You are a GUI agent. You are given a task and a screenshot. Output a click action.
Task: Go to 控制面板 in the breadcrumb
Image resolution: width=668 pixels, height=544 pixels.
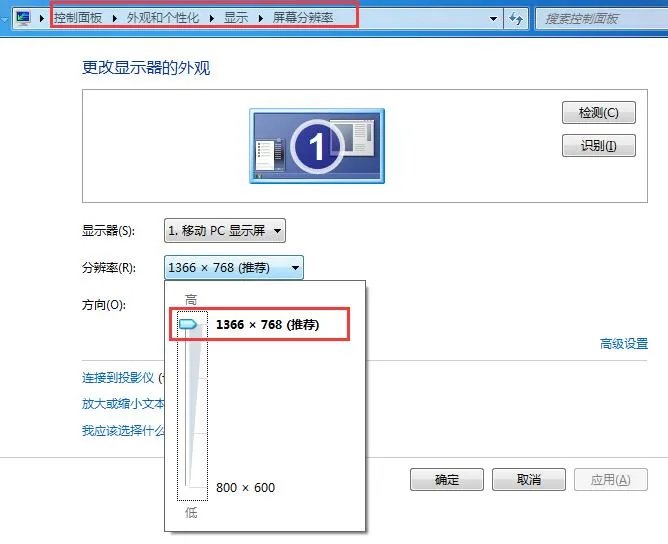pos(78,18)
